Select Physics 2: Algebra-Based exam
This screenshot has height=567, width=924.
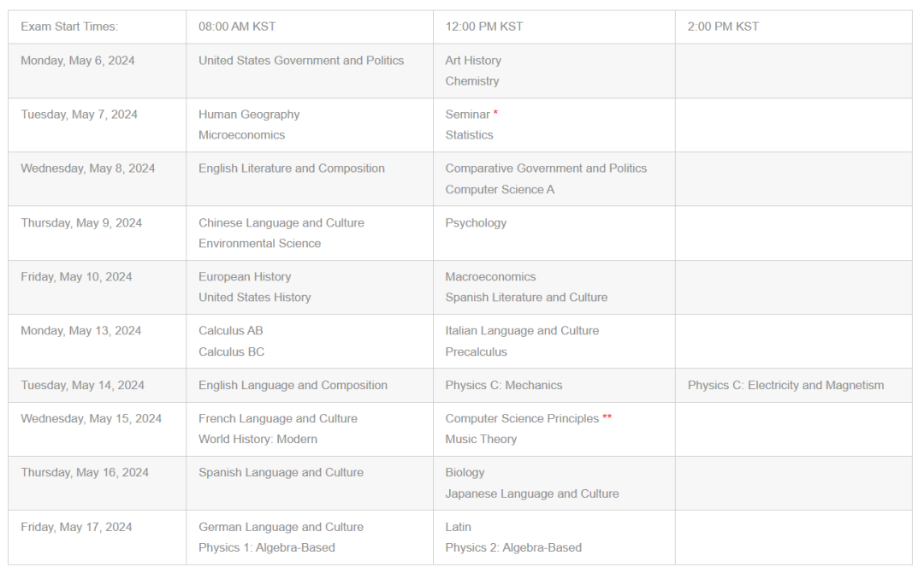[513, 547]
